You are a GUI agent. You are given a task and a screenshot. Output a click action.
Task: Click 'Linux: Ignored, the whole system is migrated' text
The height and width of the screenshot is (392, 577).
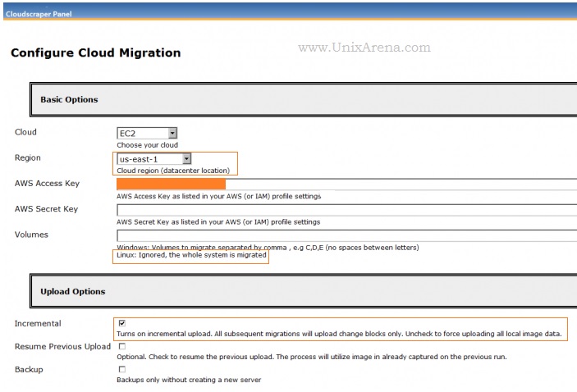[x=191, y=255]
